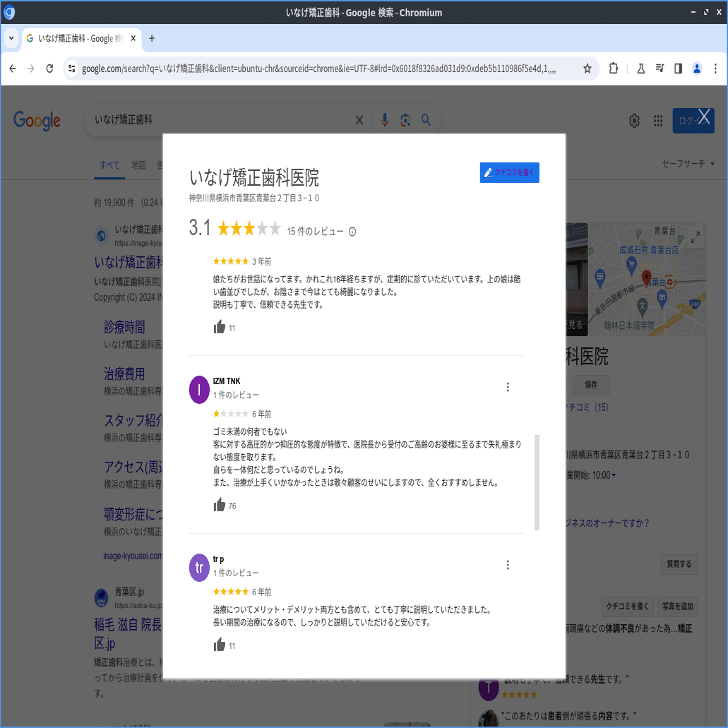The height and width of the screenshot is (728, 728).
Task: Open Chromium three-dot menu
Action: coord(715,68)
